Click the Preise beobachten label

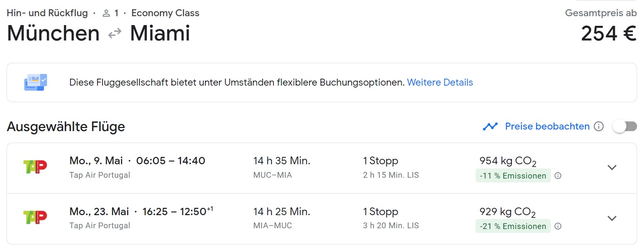pos(547,126)
